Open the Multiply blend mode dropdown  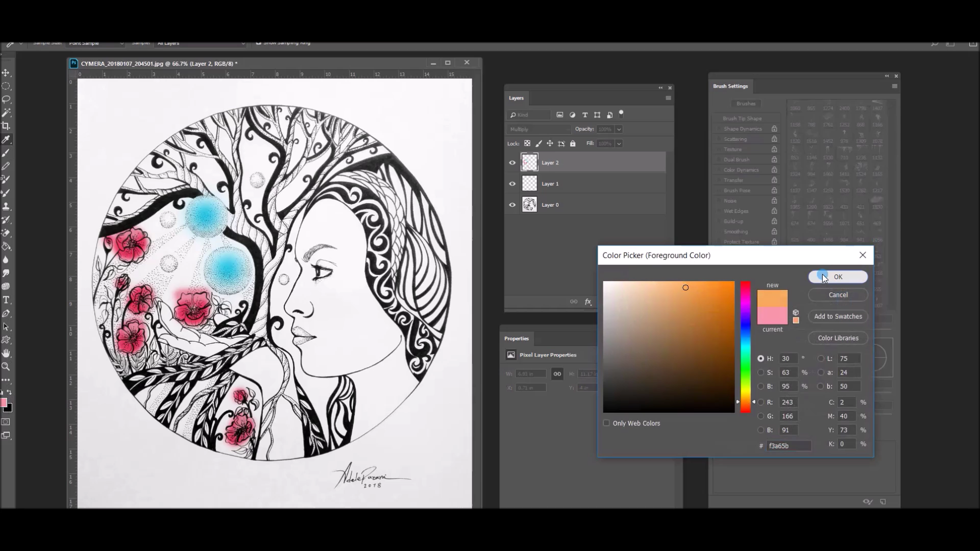[x=538, y=130]
